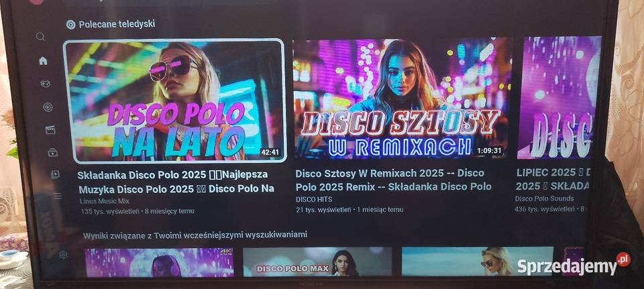644x289 pixels.
Task: Click the '436 tys. wyświetleń' text
Action: point(544,209)
